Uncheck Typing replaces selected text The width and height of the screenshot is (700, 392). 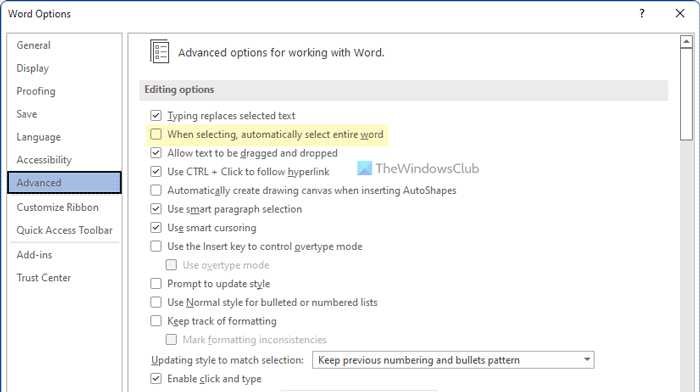[x=156, y=116]
